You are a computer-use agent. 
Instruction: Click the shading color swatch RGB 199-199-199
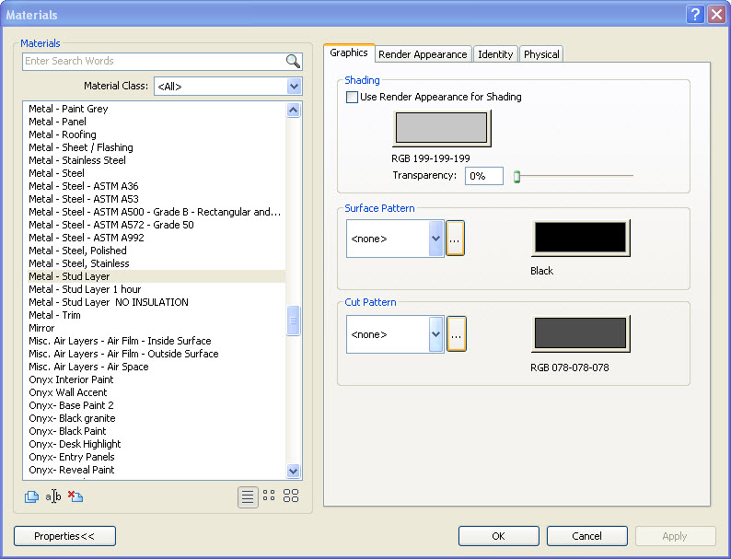(441, 128)
